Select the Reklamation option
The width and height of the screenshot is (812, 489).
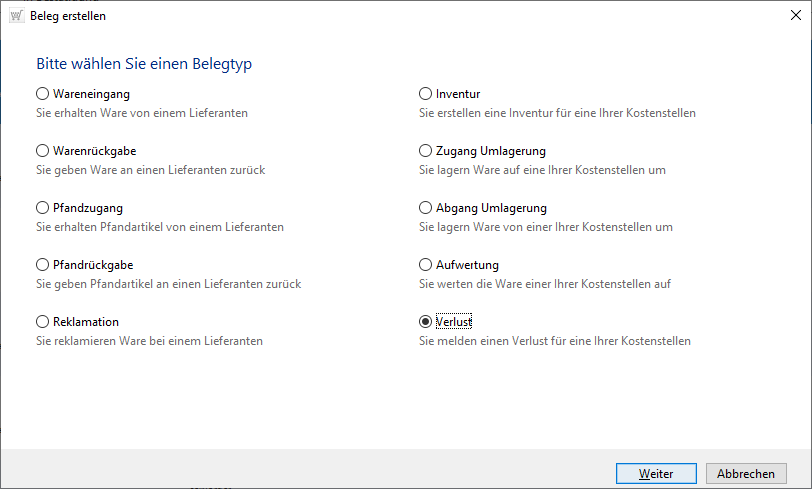(43, 322)
